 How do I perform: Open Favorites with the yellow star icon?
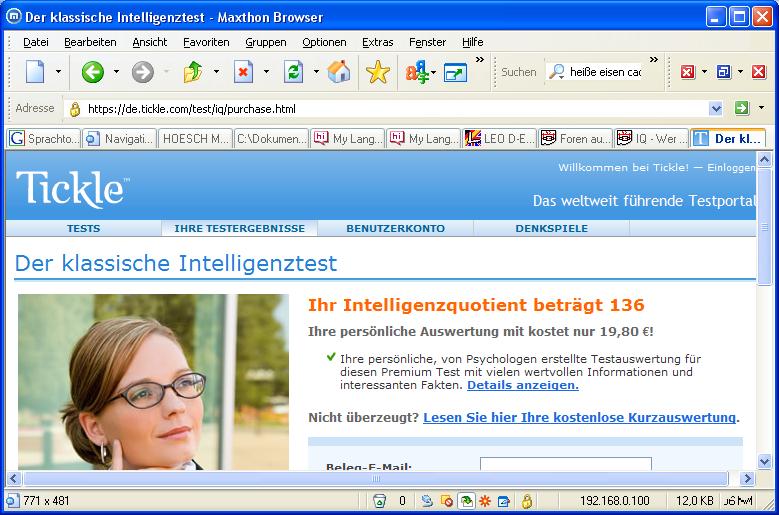click(x=378, y=72)
